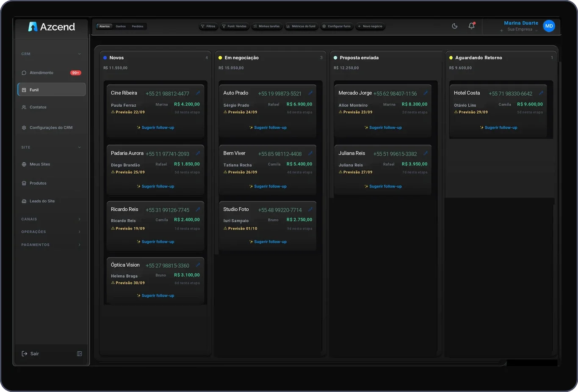Open the Sua Empresa company selector
This screenshot has height=392, width=578.
click(x=519, y=30)
